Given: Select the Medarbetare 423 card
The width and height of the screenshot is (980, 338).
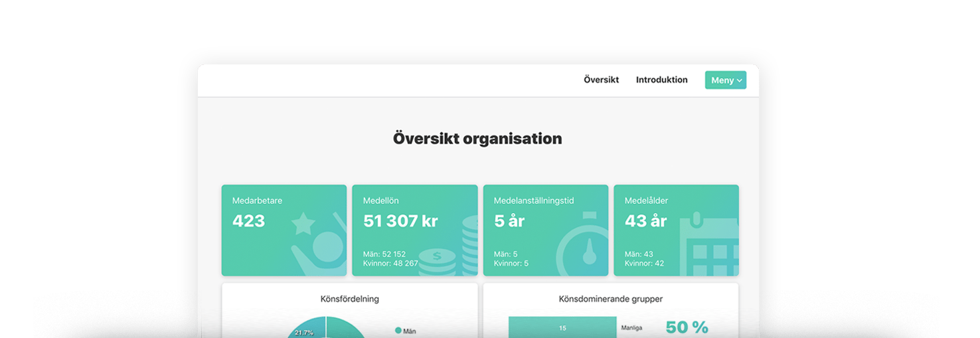Looking at the screenshot, I should [x=284, y=230].
